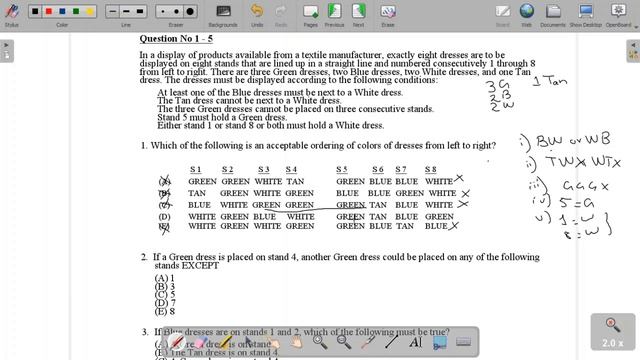Select the Text tool
This screenshot has height=360, width=640.
(x=416, y=342)
